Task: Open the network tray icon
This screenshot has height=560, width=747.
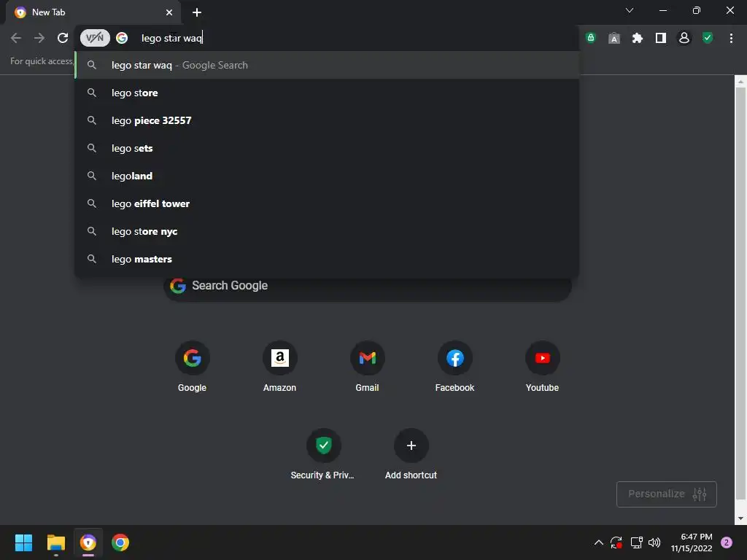Action: point(636,542)
